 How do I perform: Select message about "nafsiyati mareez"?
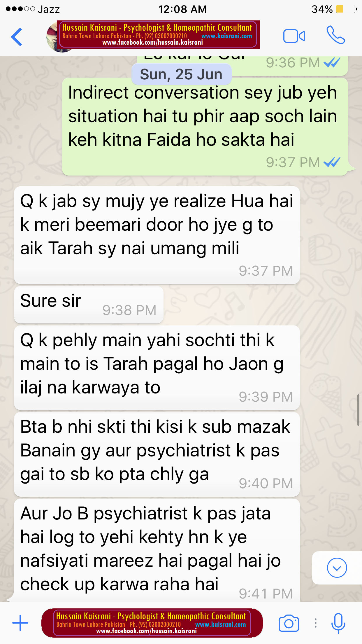(x=157, y=550)
